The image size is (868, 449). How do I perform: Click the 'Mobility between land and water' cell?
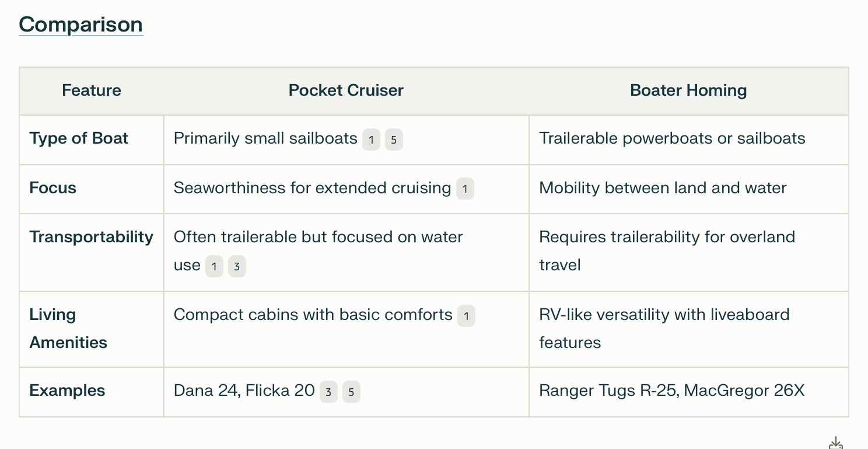[663, 188]
